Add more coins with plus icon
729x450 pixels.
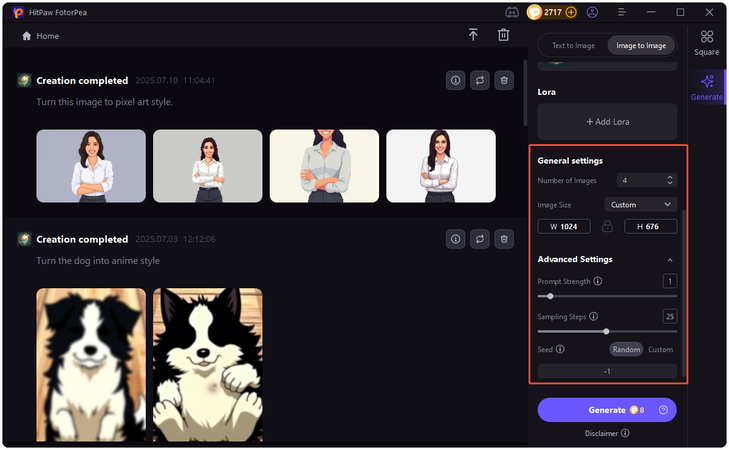point(571,12)
